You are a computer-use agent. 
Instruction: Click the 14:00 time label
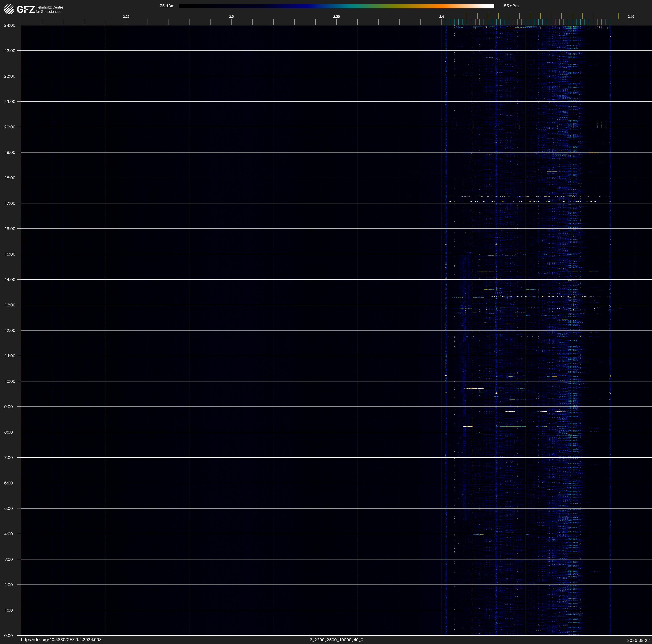pos(10,280)
